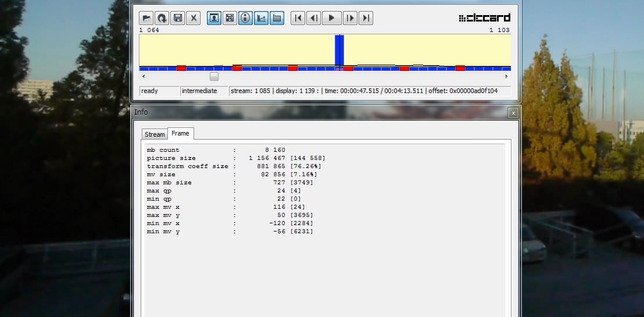Image resolution: width=644 pixels, height=317 pixels.
Task: Select the Frame tab
Action: point(180,134)
